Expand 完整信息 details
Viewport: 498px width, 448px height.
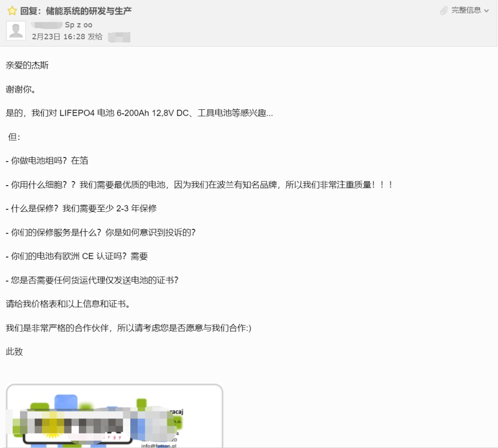[466, 10]
